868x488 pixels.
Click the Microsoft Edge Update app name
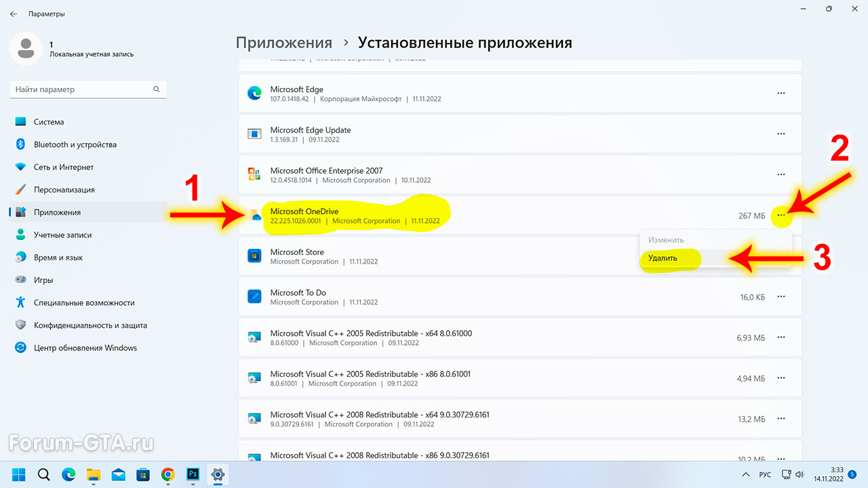(x=311, y=130)
